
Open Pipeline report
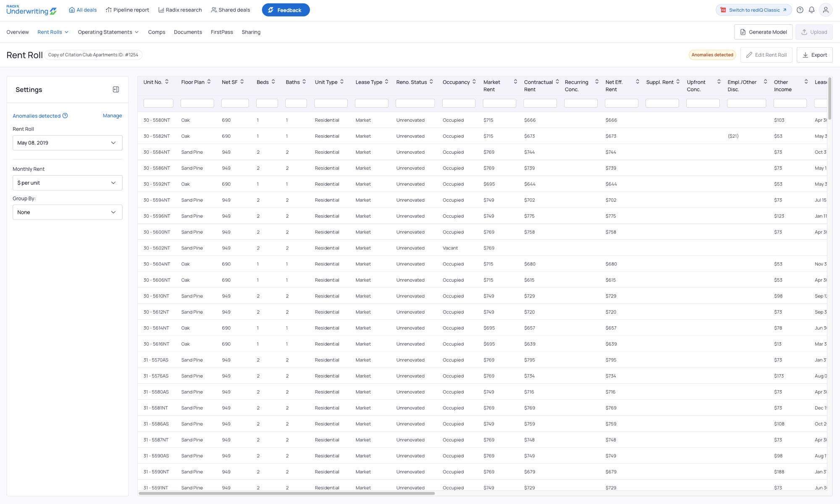(127, 10)
